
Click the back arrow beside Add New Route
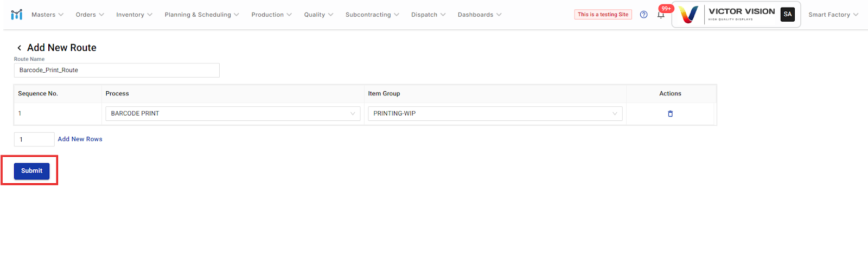pyautogui.click(x=20, y=48)
